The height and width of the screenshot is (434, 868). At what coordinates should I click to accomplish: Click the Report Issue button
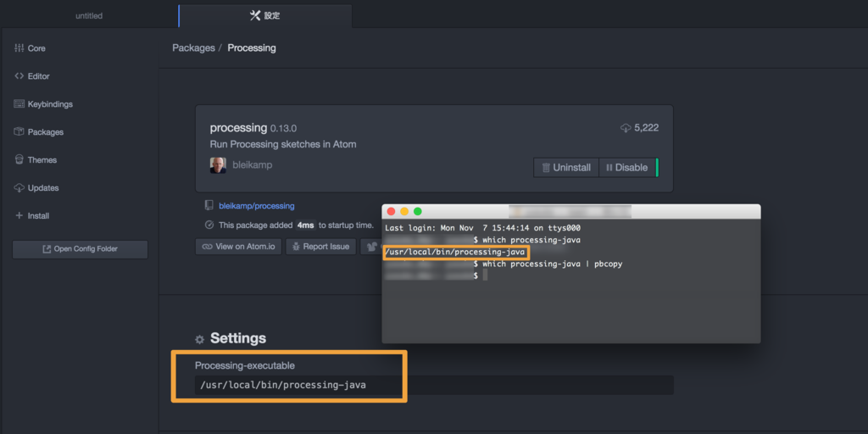click(x=320, y=247)
